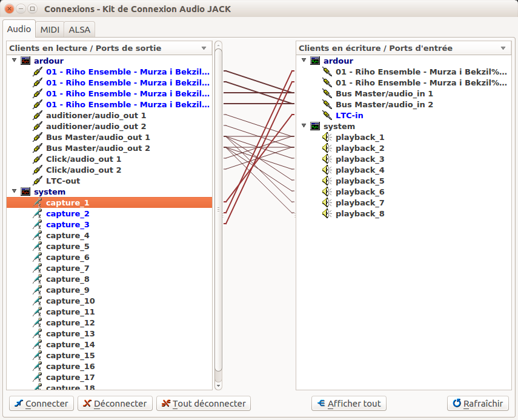Viewport: 518px width, 420px height.
Task: Collapse the ardour client in input ports
Action: click(x=304, y=60)
